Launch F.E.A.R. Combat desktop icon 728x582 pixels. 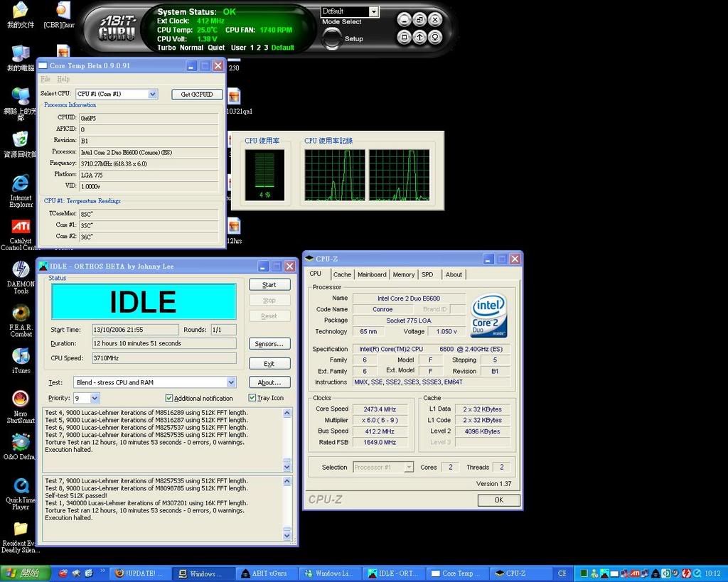tap(21, 320)
